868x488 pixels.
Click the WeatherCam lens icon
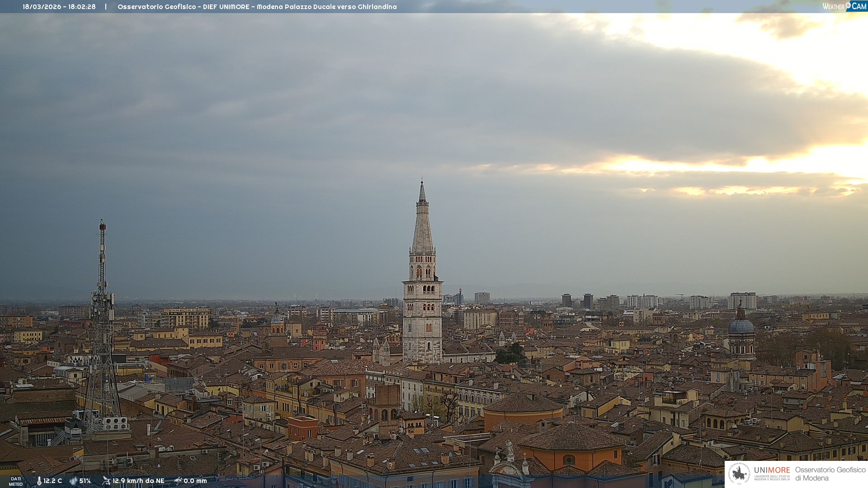coord(848,5)
